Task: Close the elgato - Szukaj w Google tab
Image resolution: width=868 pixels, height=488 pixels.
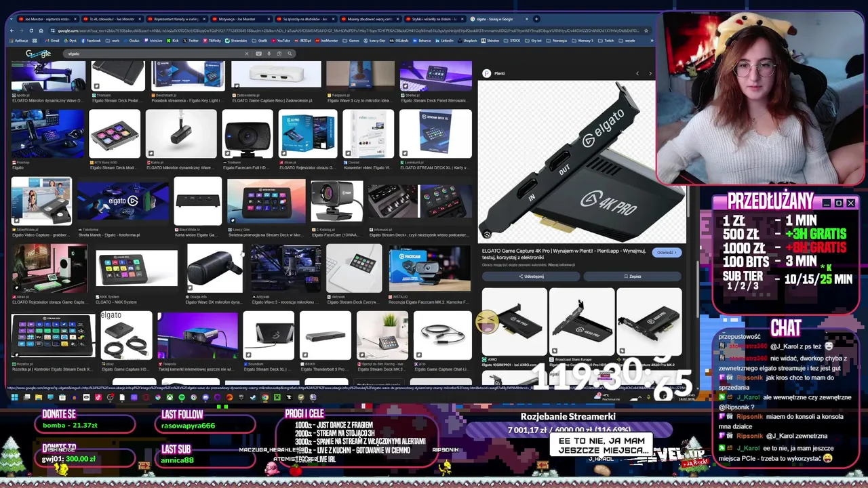Action: pyautogui.click(x=526, y=19)
